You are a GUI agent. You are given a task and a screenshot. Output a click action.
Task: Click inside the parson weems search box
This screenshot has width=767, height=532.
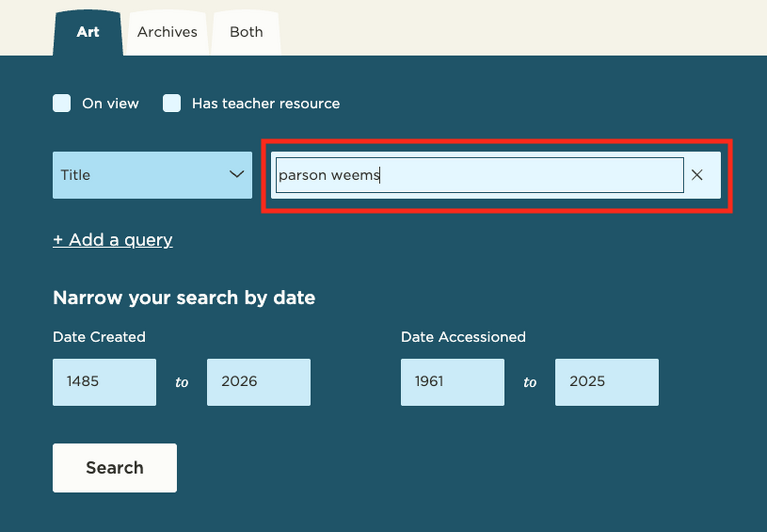coord(479,175)
